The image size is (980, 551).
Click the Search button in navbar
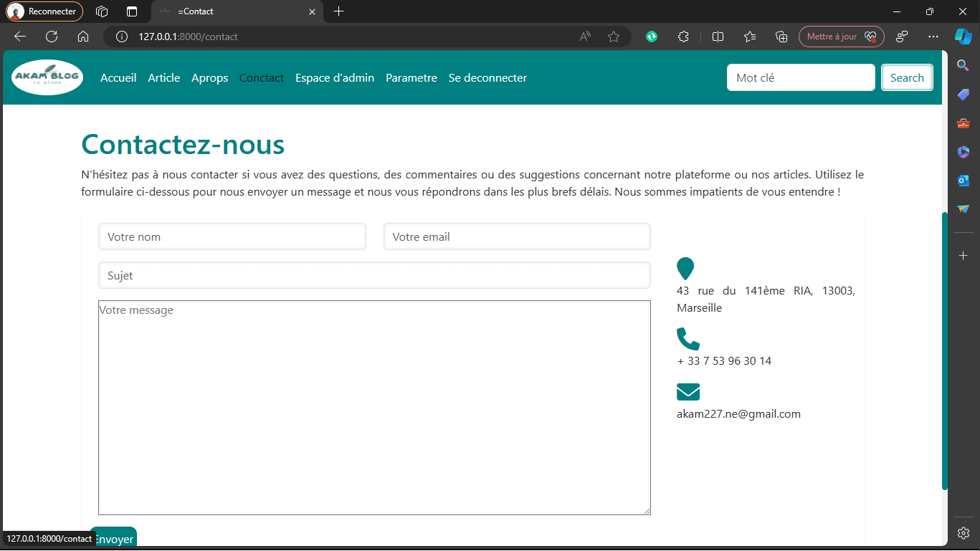907,78
